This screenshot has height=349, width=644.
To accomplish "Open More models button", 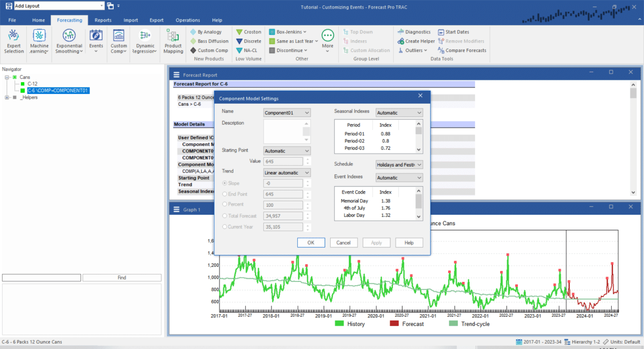I will pyautogui.click(x=328, y=41).
